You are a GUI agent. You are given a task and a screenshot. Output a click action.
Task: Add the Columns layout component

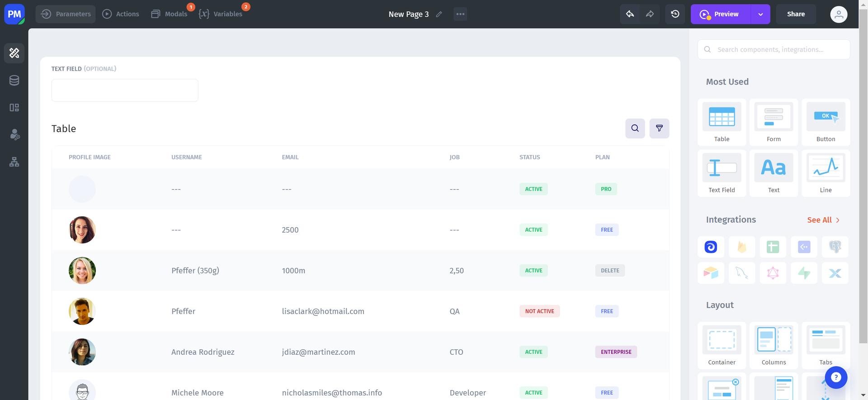click(x=774, y=346)
